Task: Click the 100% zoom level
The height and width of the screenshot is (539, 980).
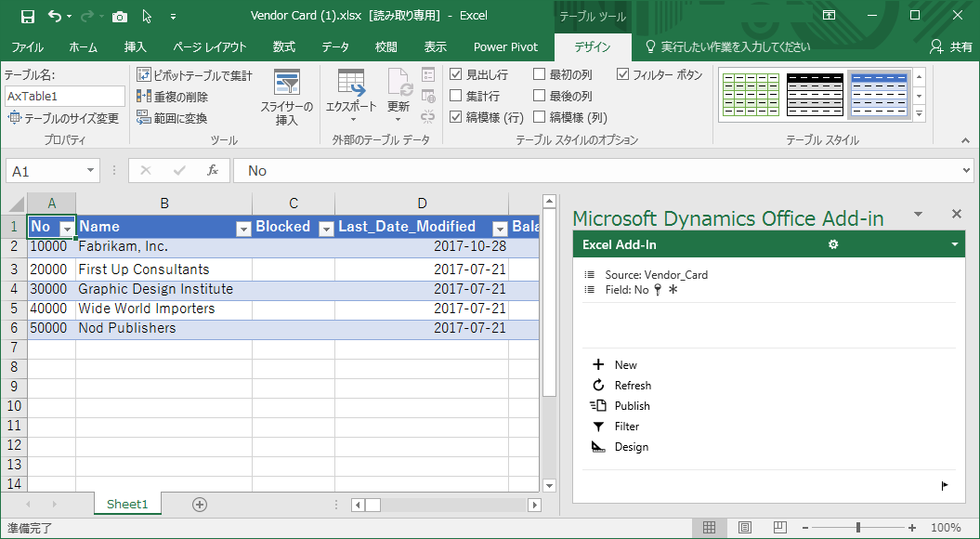Action: tap(947, 528)
